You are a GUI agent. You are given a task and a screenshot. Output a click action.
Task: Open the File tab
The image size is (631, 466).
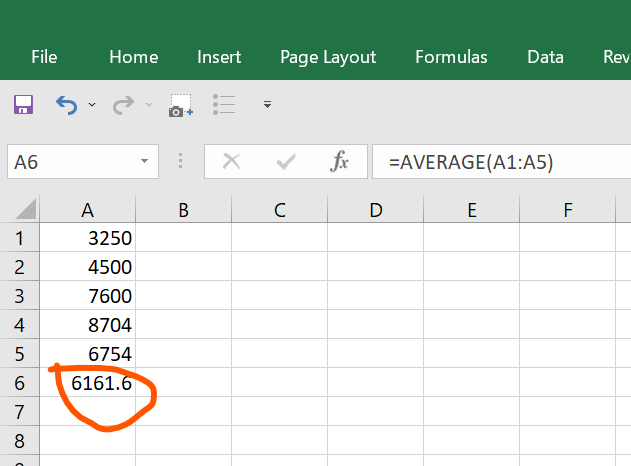pyautogui.click(x=44, y=57)
